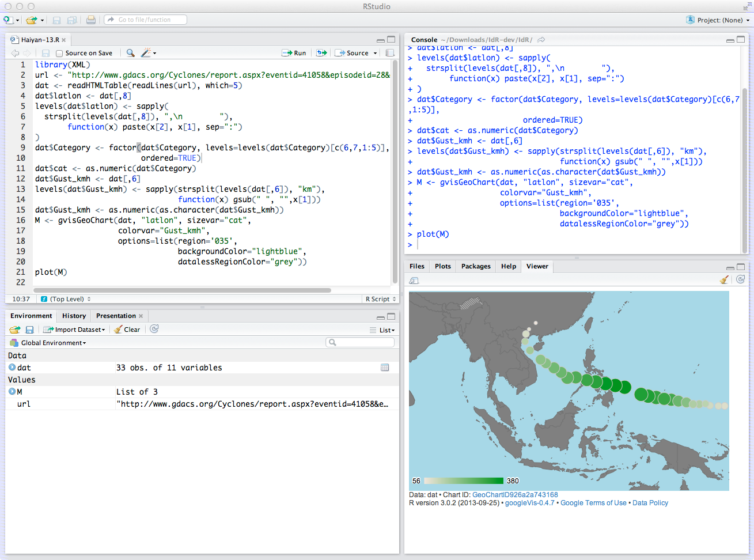The height and width of the screenshot is (560, 754).
Task: Show the viewer in a new window
Action: pos(414,281)
